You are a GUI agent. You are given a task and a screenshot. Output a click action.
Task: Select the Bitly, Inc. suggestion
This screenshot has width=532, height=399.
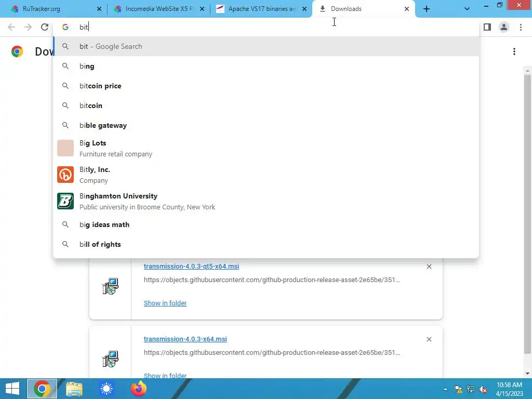click(x=266, y=175)
